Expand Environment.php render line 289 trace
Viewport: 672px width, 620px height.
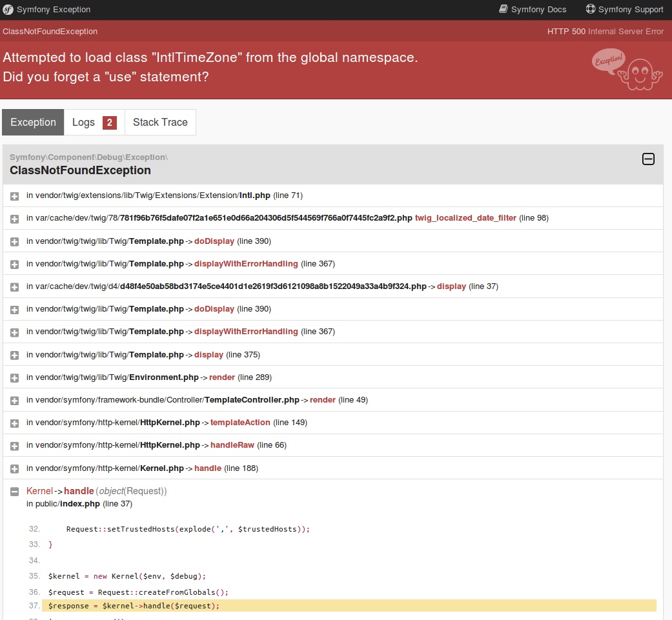click(15, 378)
